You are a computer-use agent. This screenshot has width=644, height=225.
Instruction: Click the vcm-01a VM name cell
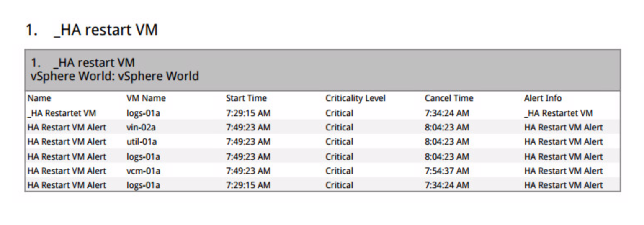pyautogui.click(x=143, y=171)
